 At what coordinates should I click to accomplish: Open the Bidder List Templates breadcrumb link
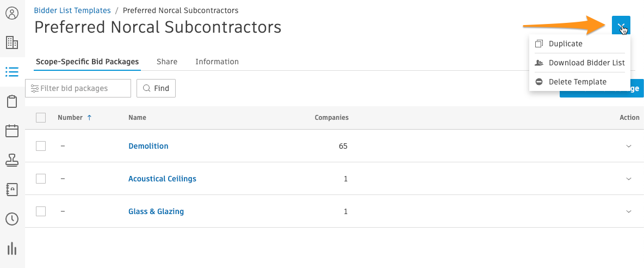click(72, 10)
